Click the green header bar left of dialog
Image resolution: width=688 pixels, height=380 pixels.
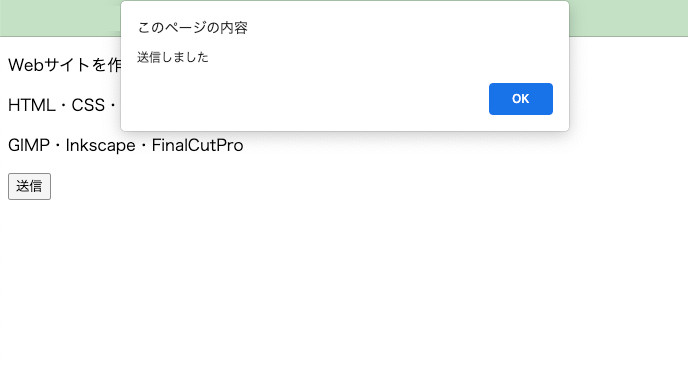[60, 18]
